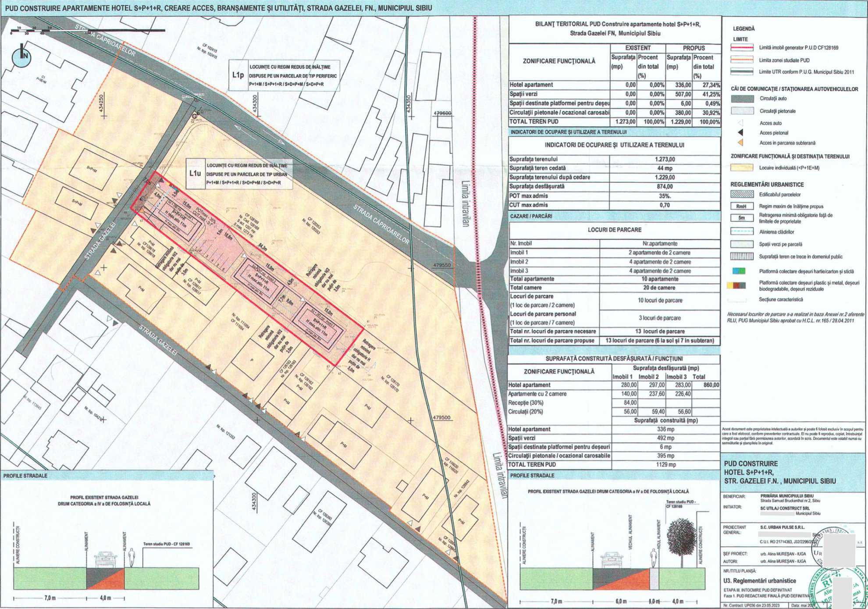Screen dimensions: 868x609
Task: Click the blue-green hartie/carton și sticlă swatch
Action: point(738,271)
